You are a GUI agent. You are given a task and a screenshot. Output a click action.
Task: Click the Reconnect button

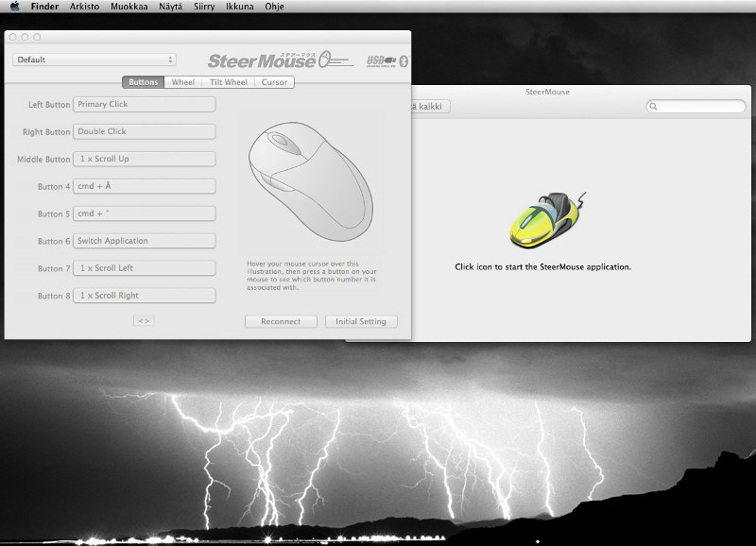(281, 321)
